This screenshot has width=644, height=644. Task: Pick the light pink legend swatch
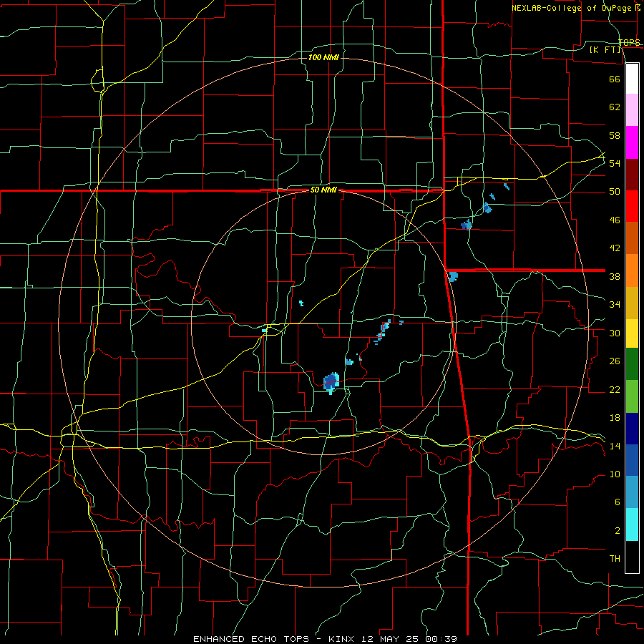pos(632,109)
